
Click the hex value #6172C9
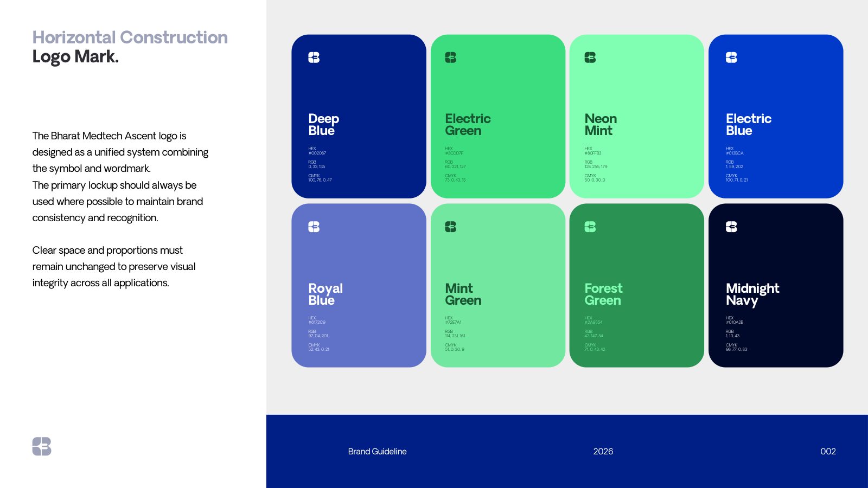tap(317, 323)
